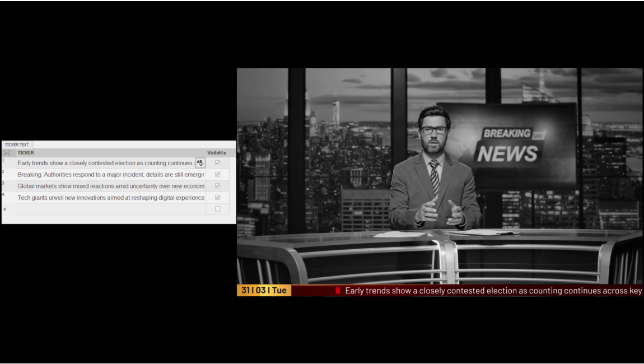The width and height of the screenshot is (644, 364).
Task: Toggle visibility of the Breaking: Authorities ticker
Action: 218,175
